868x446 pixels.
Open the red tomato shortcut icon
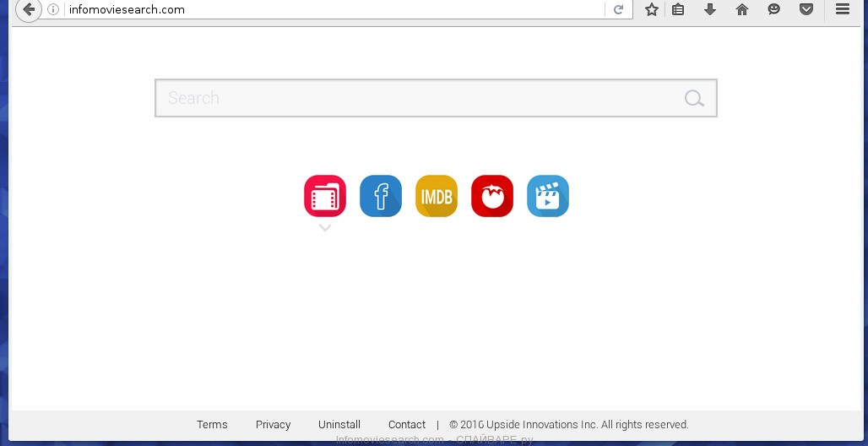(x=492, y=196)
